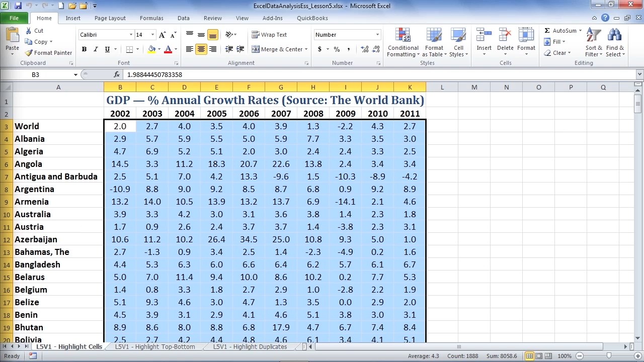644x362 pixels.
Task: Open the Number format dropdown
Action: tap(377, 35)
